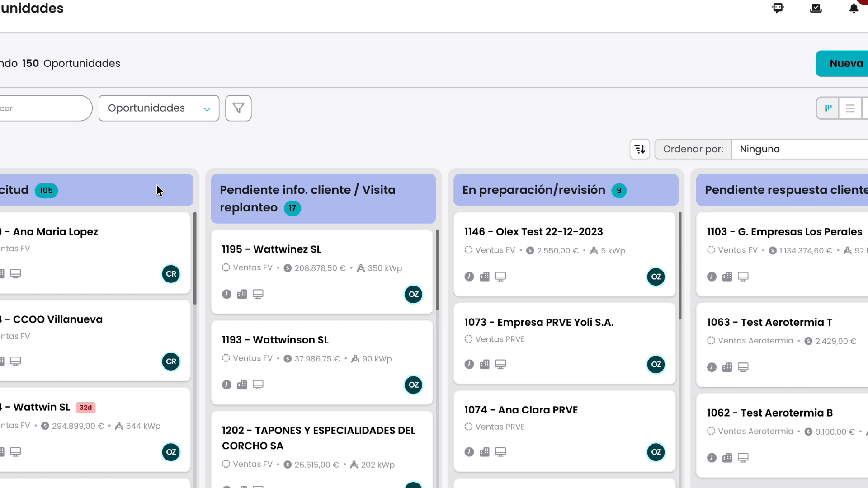This screenshot has height=488, width=868.
Task: Open the Ordenar por Ninguna dropdown
Action: point(800,149)
